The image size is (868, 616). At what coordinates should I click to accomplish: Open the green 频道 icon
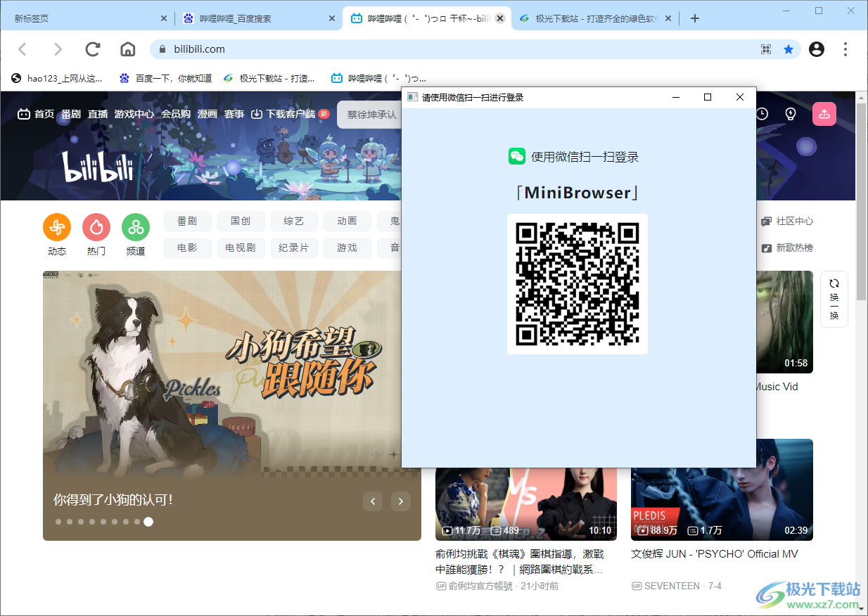[x=135, y=226]
